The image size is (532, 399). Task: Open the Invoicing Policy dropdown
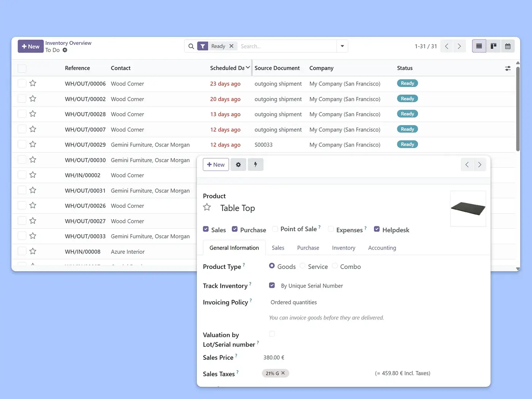(x=293, y=302)
